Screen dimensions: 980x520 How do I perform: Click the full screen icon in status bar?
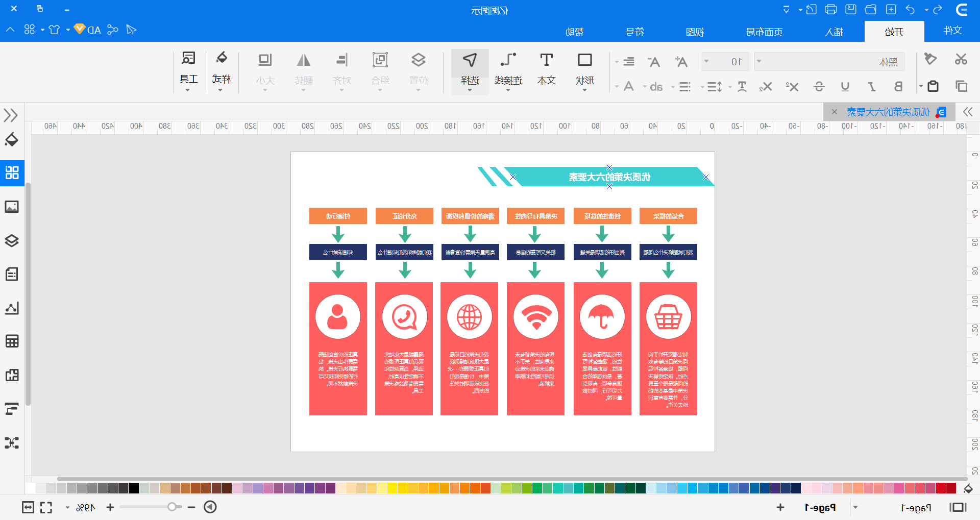click(46, 507)
